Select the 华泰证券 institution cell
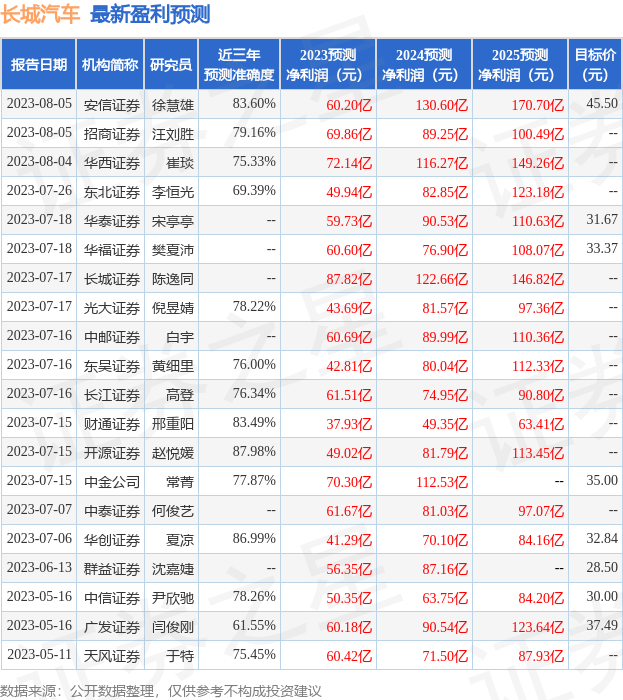The height and width of the screenshot is (700, 623). (x=112, y=221)
